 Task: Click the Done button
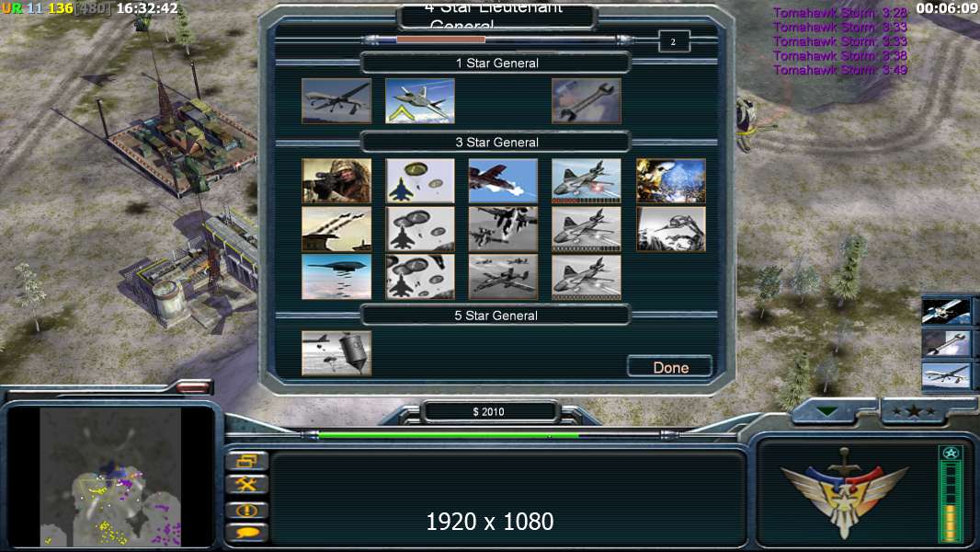[670, 367]
